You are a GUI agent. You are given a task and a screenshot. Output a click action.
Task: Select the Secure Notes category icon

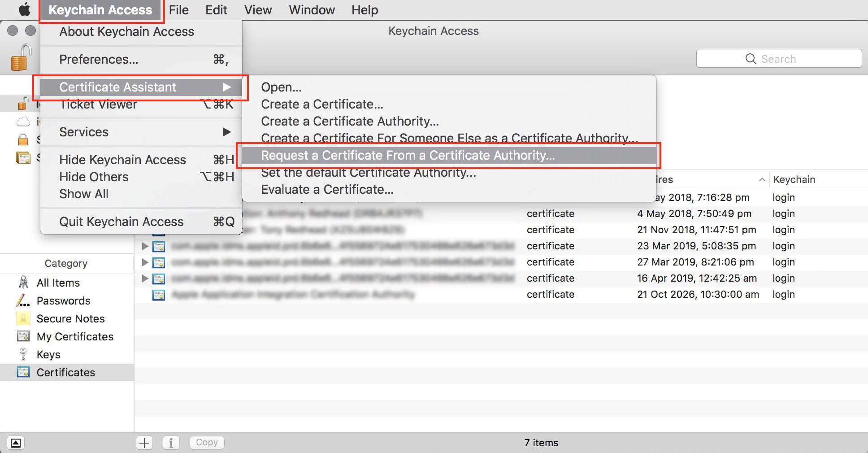(23, 318)
